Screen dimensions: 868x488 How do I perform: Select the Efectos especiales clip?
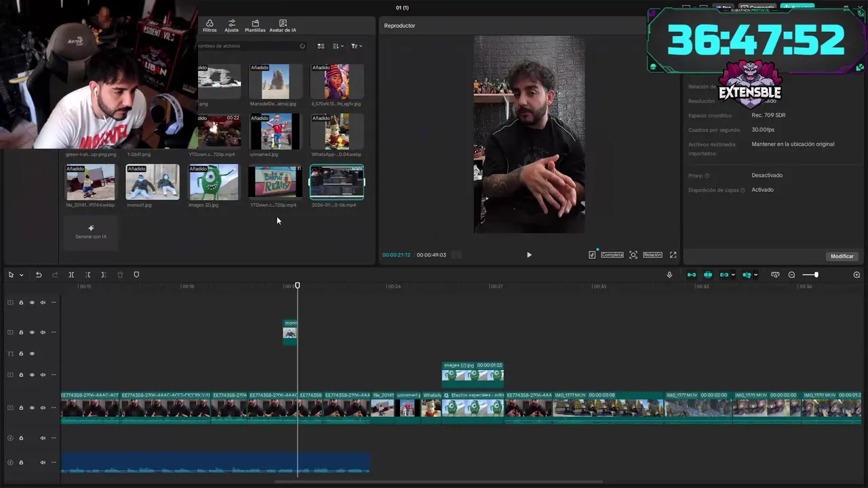click(x=473, y=407)
